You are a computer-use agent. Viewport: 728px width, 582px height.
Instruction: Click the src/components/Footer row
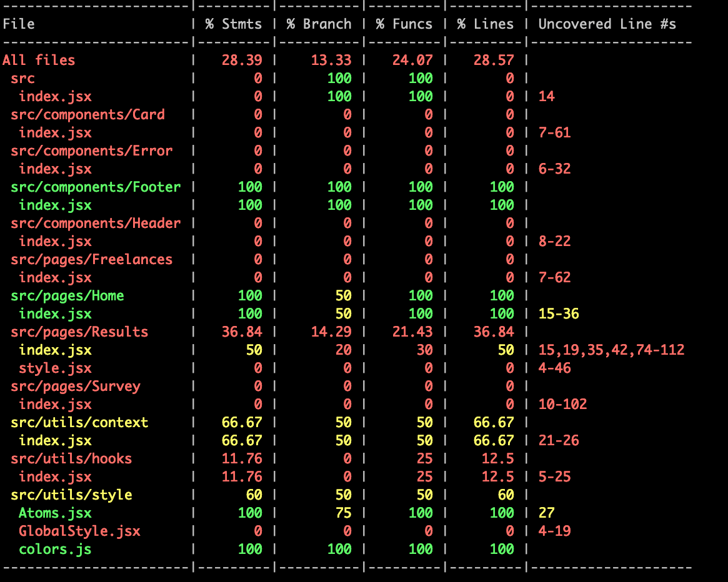[x=96, y=187]
